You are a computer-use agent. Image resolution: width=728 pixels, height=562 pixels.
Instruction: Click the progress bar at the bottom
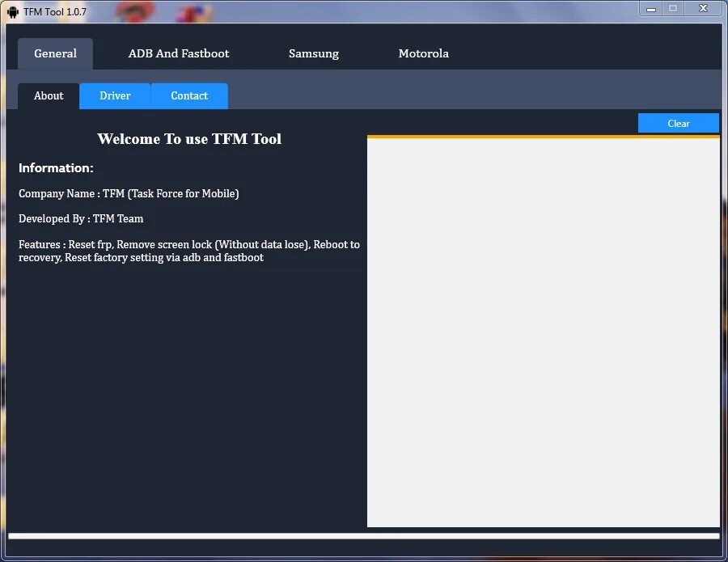tap(364, 536)
